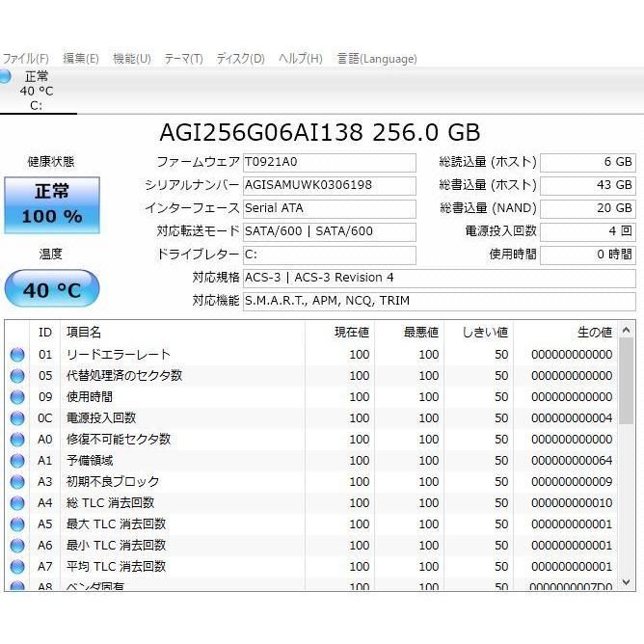Click the status icon for 代替処理済のセクタ数 row

click(x=17, y=376)
